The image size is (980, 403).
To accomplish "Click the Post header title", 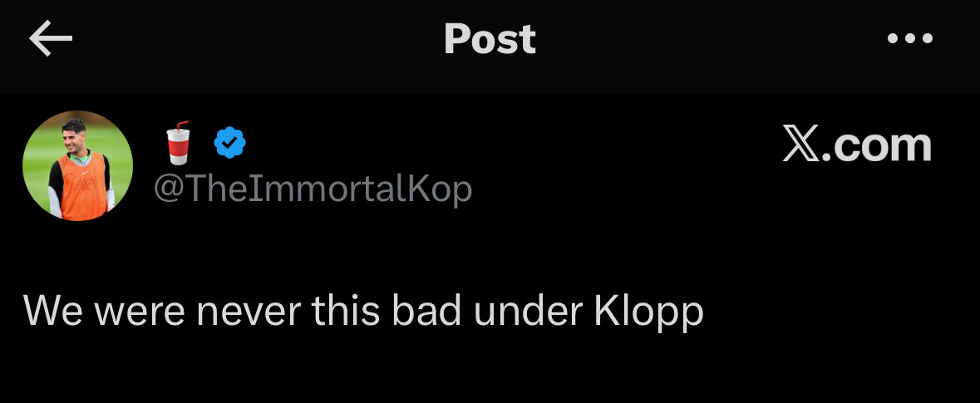I will pos(490,39).
